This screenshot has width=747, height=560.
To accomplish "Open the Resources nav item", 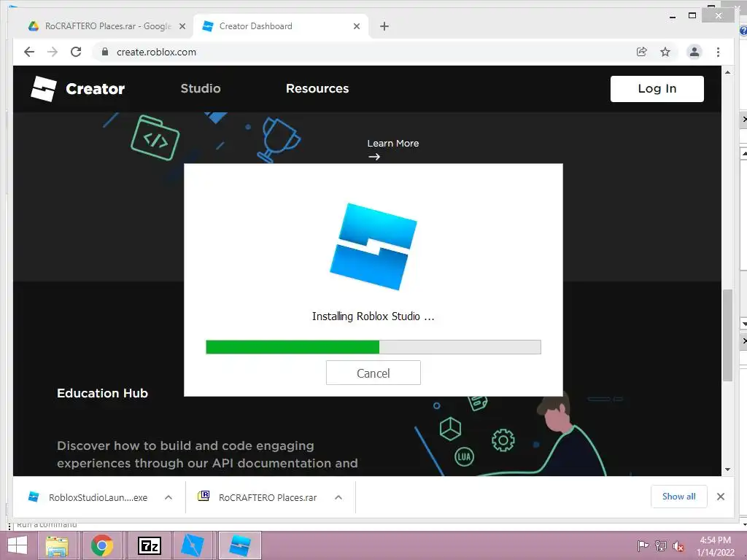I will point(317,88).
